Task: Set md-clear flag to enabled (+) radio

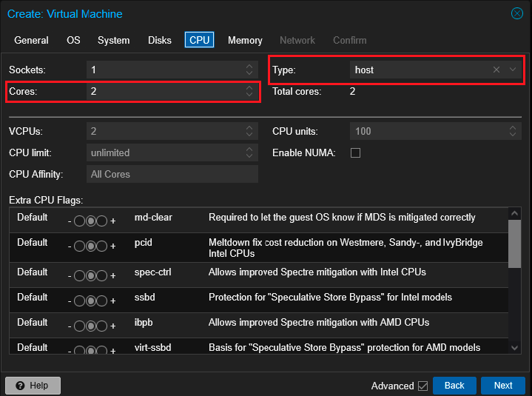Action: (102, 221)
